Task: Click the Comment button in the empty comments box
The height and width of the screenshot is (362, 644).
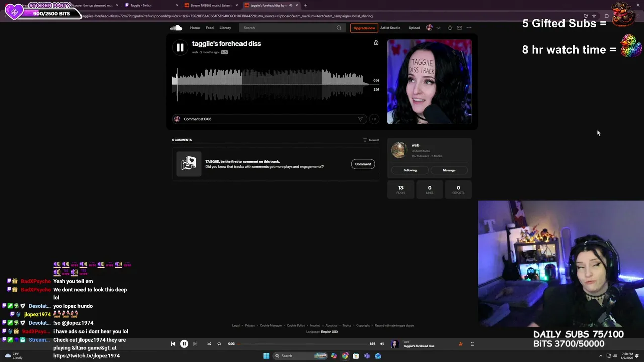Action: click(363, 164)
